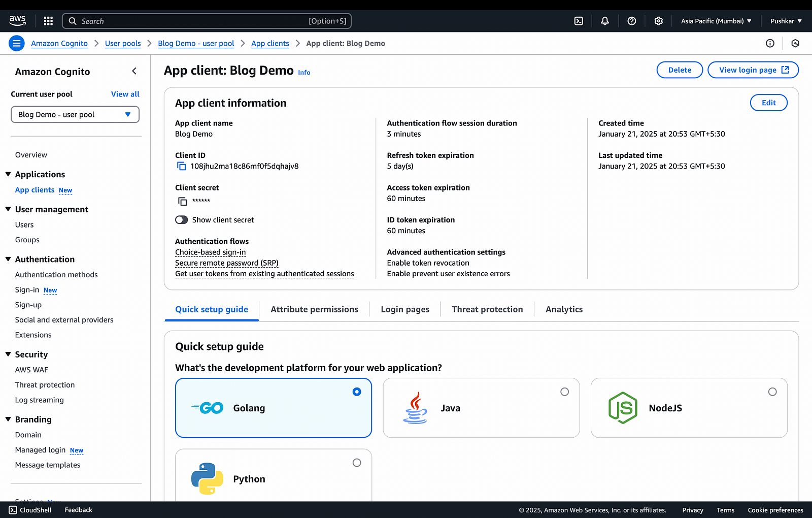Open AWS WAF in the sidebar
Image resolution: width=812 pixels, height=518 pixels.
[x=31, y=370]
